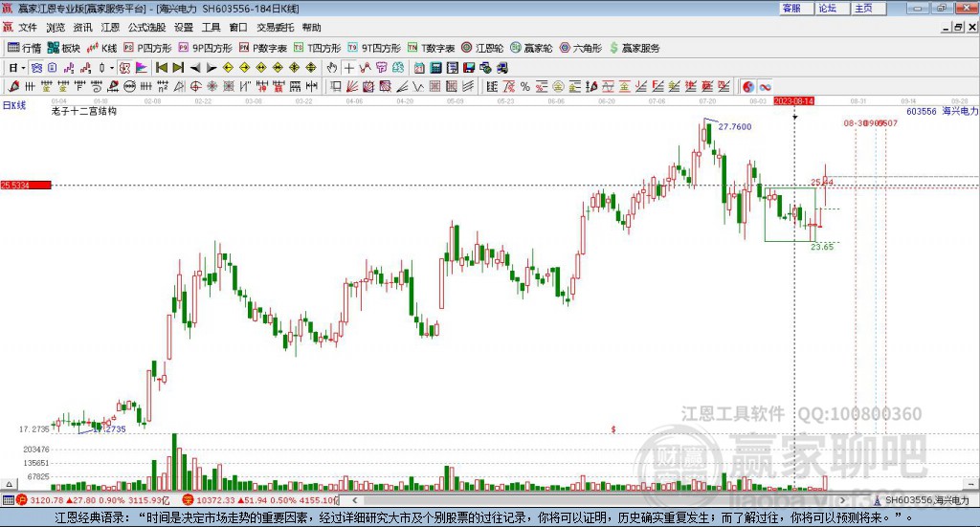980x527 pixels.
Task: Open the 工具 menu
Action: pos(211,28)
